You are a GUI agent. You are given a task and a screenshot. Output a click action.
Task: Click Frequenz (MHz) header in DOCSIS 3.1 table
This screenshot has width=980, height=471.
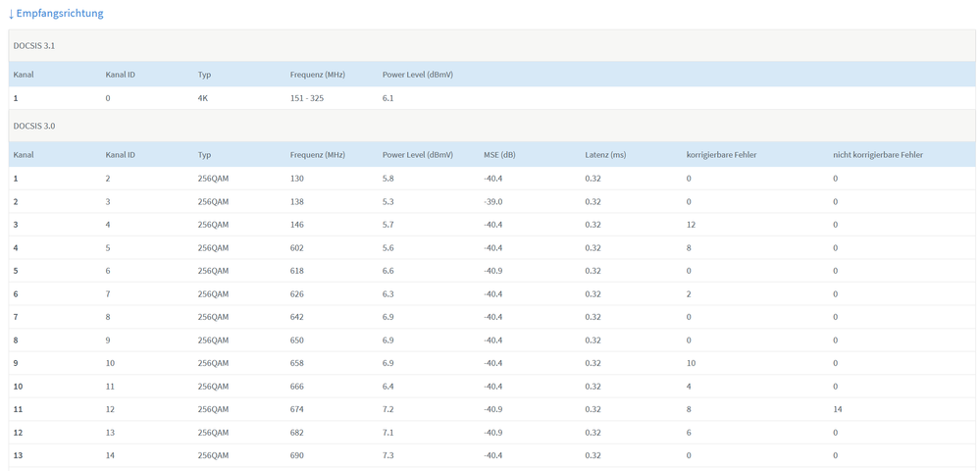click(317, 75)
